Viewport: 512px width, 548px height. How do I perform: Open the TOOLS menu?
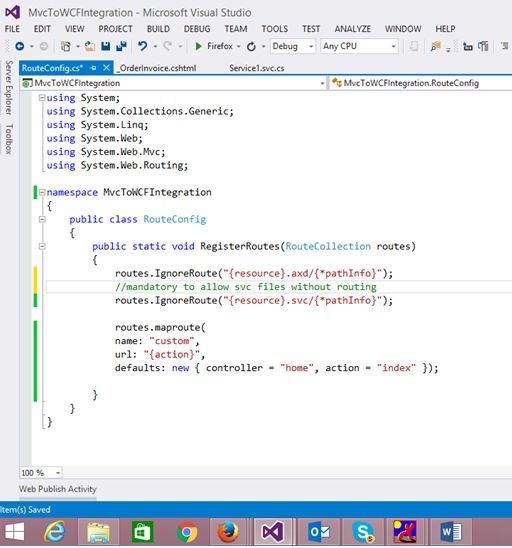pyautogui.click(x=275, y=29)
